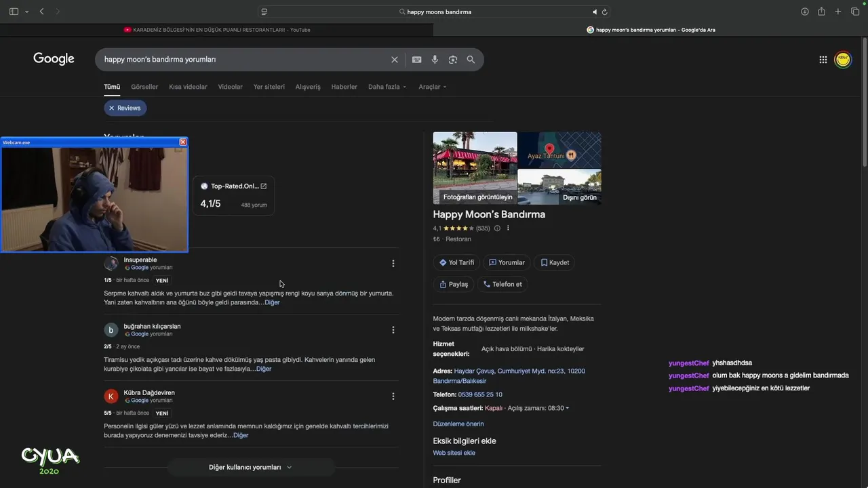Click the Safari share icon

coord(821,12)
